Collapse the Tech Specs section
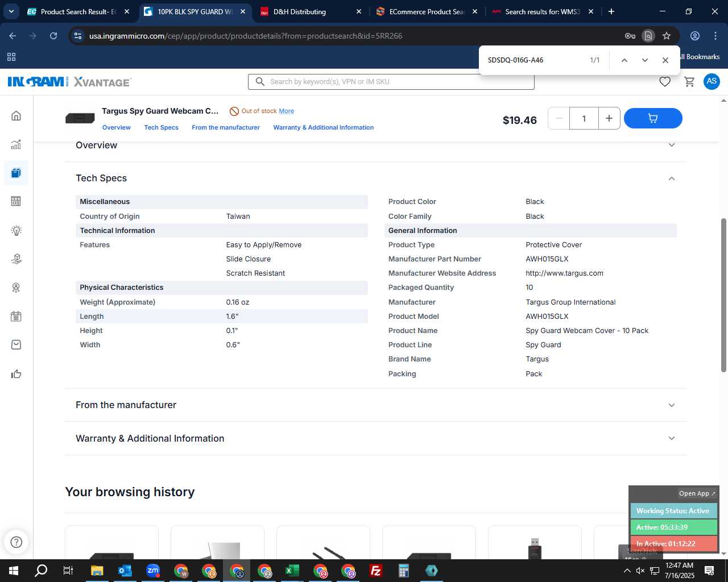The image size is (728, 582). point(672,178)
